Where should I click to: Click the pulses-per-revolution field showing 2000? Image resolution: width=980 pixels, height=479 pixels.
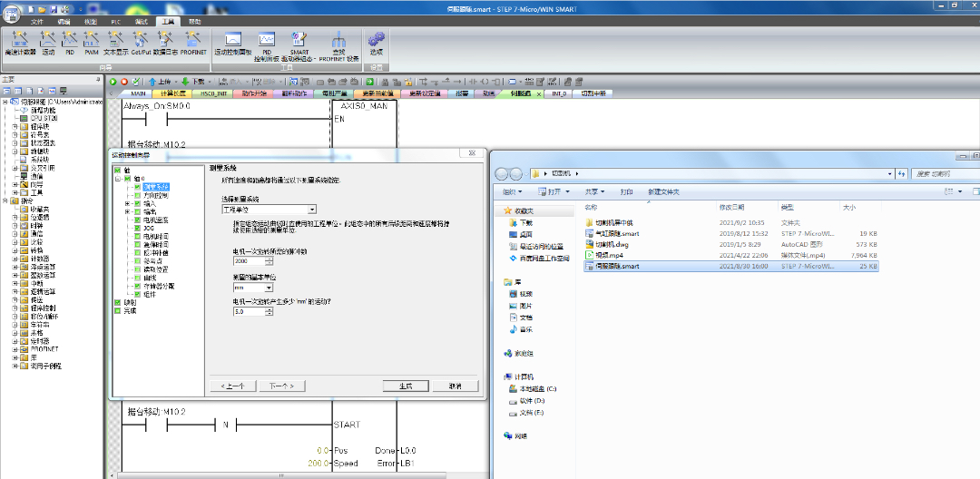click(249, 260)
